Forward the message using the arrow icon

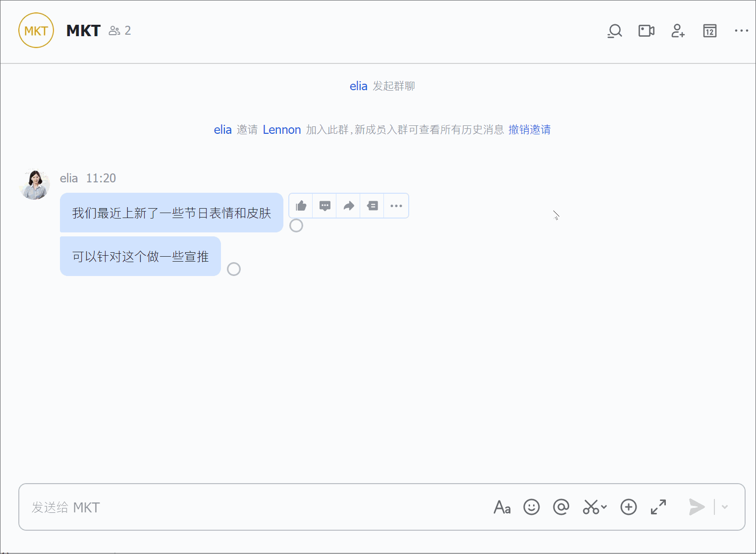coord(349,206)
